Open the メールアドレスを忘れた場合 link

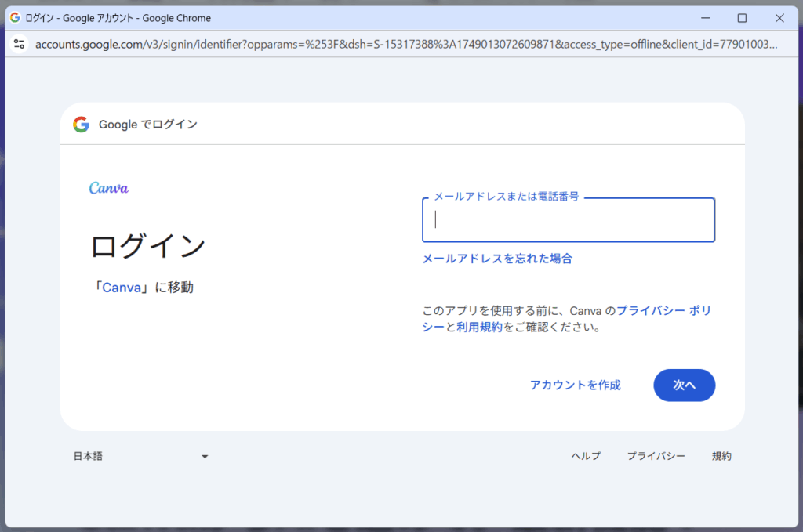[x=497, y=259]
